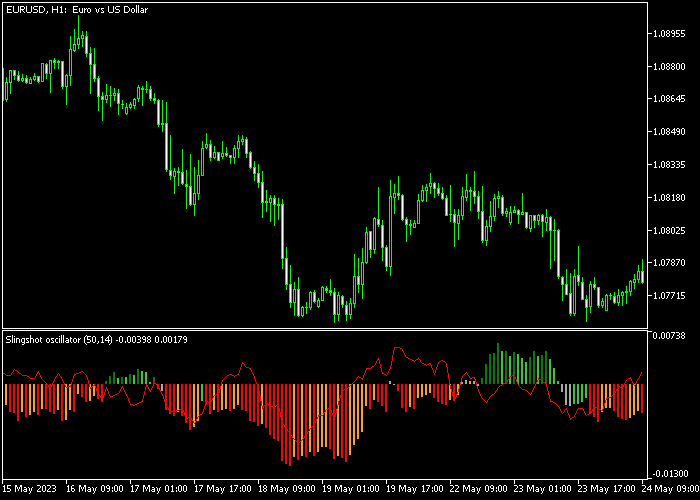Click the 1.08180 price axis label
700x500 pixels.
coord(669,198)
